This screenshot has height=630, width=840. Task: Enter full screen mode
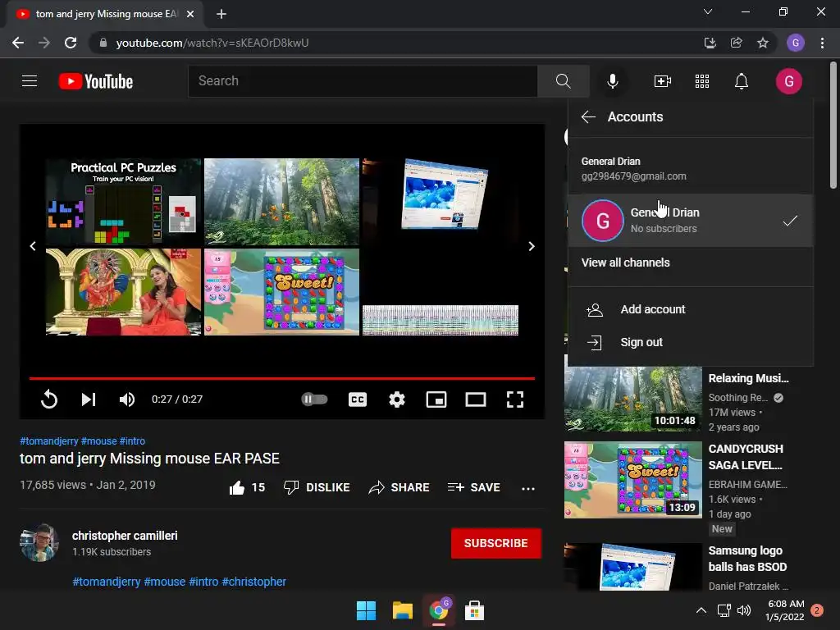[515, 399]
